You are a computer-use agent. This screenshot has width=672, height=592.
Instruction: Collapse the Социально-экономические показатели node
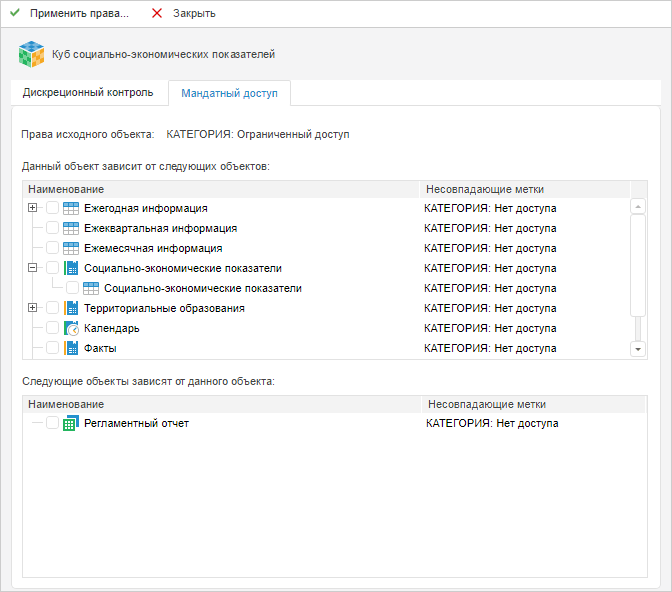[33, 268]
